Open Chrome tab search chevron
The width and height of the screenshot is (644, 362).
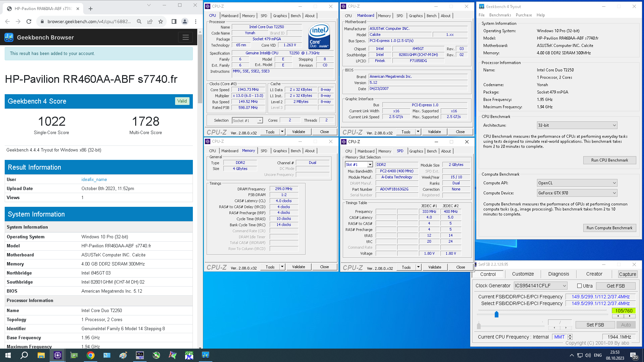tap(149, 5)
